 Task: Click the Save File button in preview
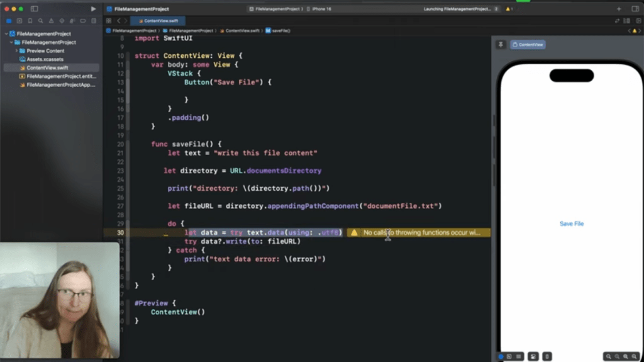571,223
